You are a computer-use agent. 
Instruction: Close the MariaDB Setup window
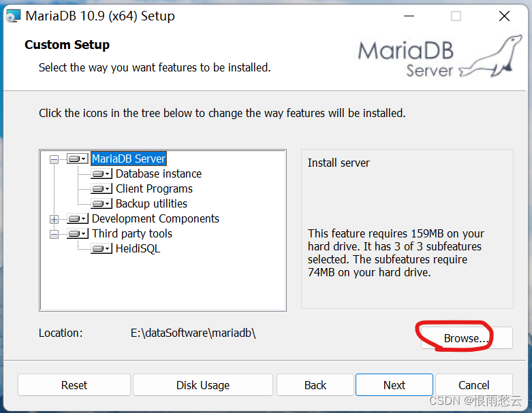pos(504,16)
